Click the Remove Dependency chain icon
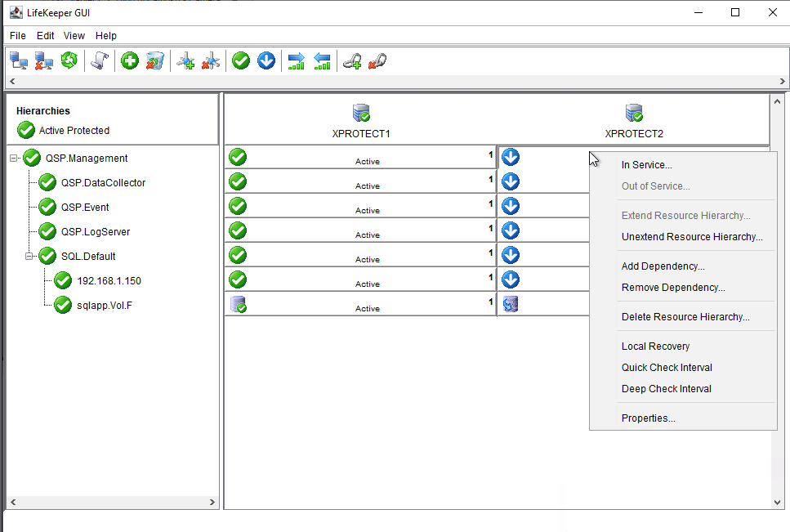The height and width of the screenshot is (532, 790). tap(377, 61)
